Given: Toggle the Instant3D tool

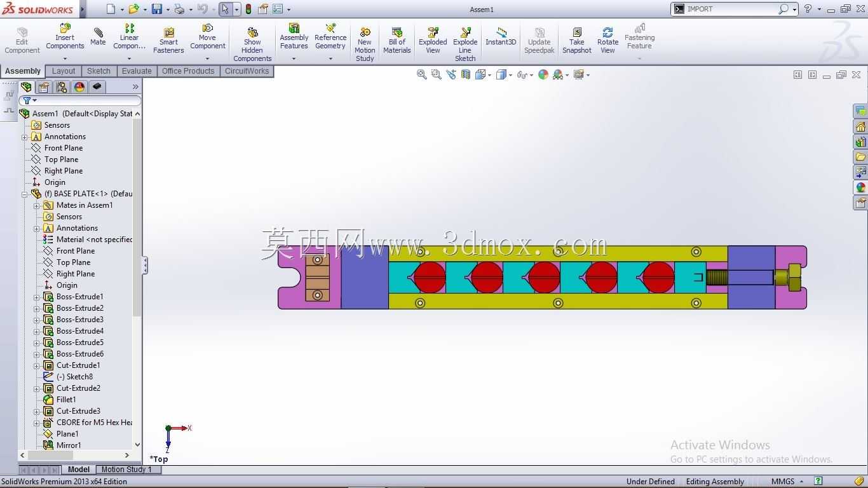Looking at the screenshot, I should (x=501, y=36).
